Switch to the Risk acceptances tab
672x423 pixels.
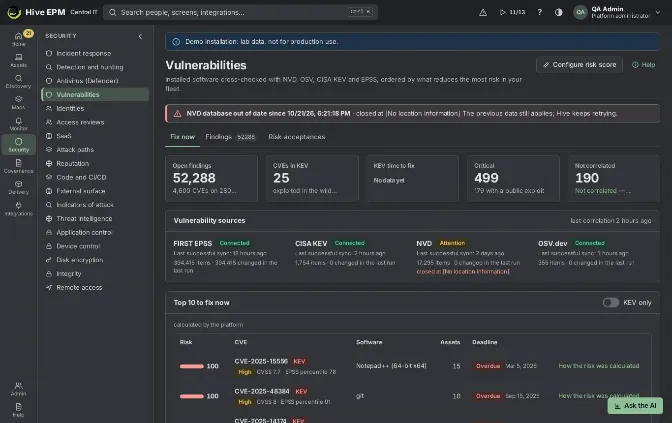coord(297,137)
